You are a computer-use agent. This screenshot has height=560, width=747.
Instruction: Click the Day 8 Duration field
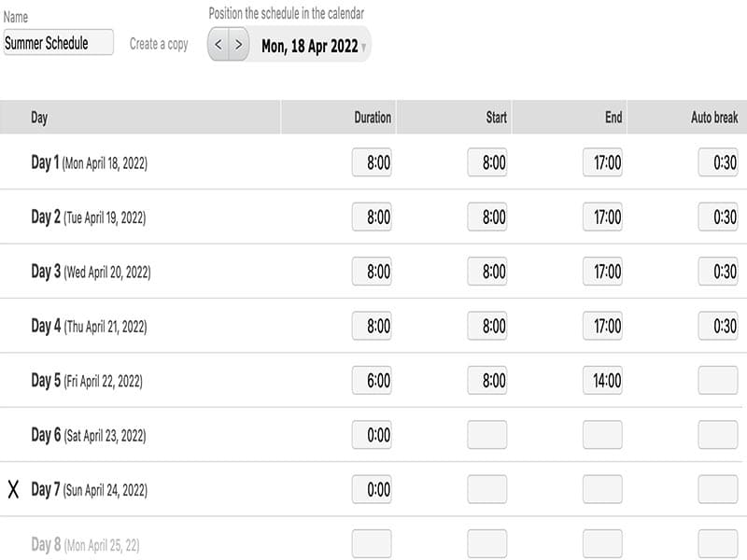(372, 543)
